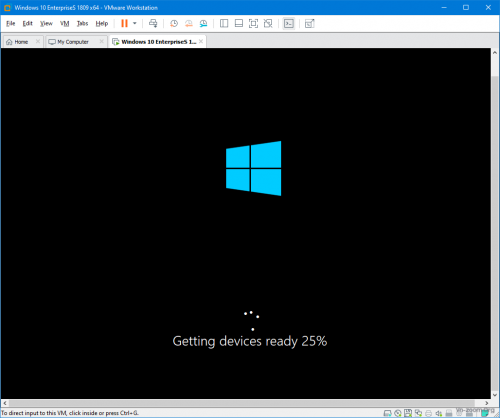Click the hard disk status icon

(x=387, y=413)
